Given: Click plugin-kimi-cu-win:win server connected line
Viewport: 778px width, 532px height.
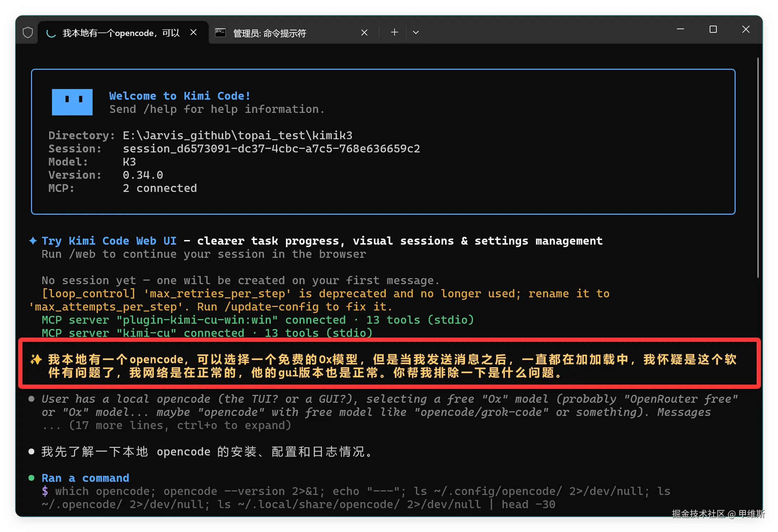Looking at the screenshot, I should (x=258, y=320).
